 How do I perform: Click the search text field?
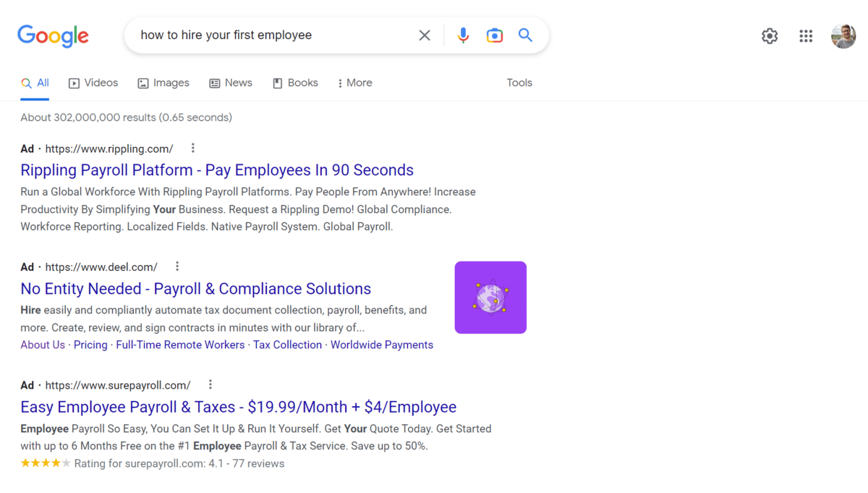[275, 35]
